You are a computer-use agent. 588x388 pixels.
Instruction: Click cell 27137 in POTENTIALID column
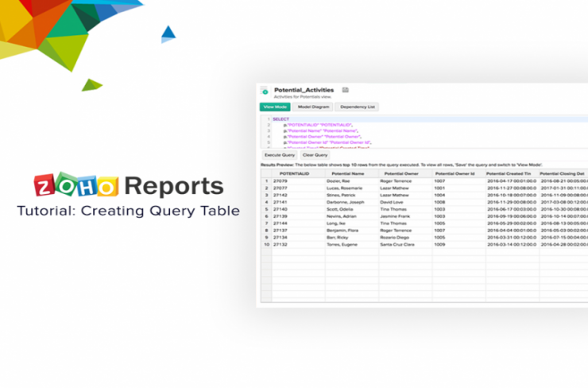[x=299, y=231]
